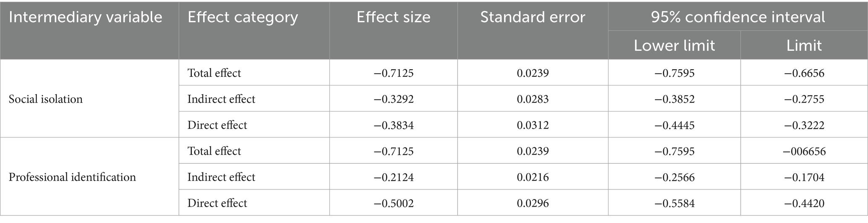Click the Effect category column header

coord(243,17)
